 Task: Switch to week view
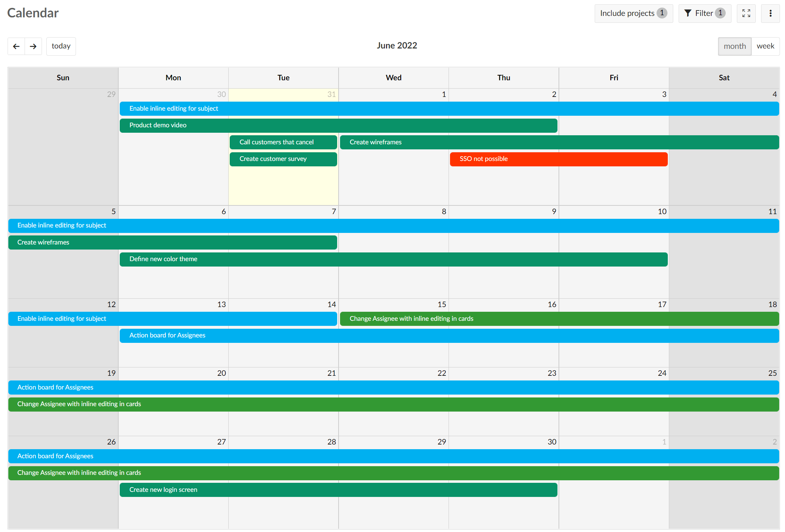pyautogui.click(x=765, y=46)
